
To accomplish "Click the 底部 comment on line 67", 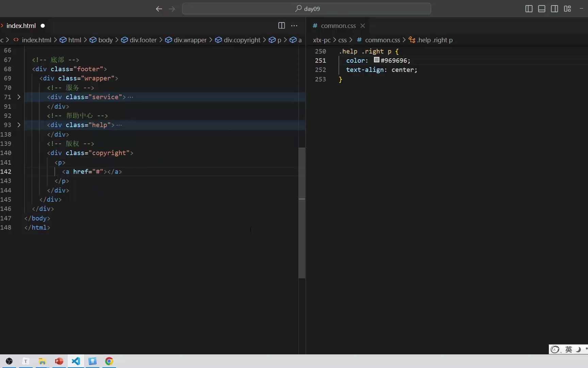I will pyautogui.click(x=55, y=60).
